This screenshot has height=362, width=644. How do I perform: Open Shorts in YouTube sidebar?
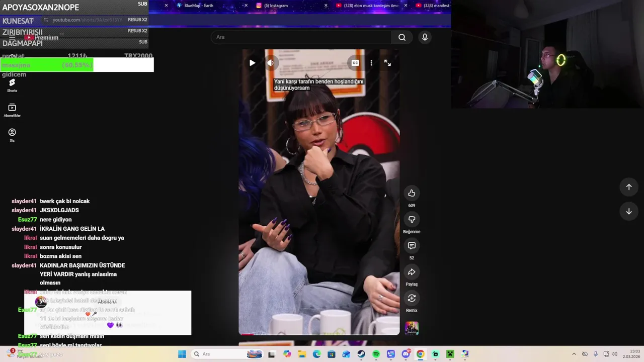click(x=12, y=85)
